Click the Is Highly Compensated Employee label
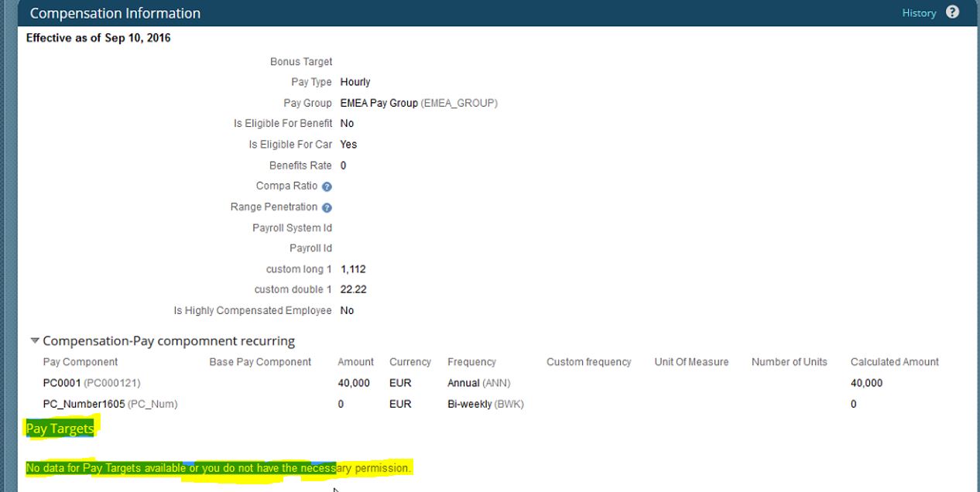Image resolution: width=980 pixels, height=492 pixels. click(253, 310)
